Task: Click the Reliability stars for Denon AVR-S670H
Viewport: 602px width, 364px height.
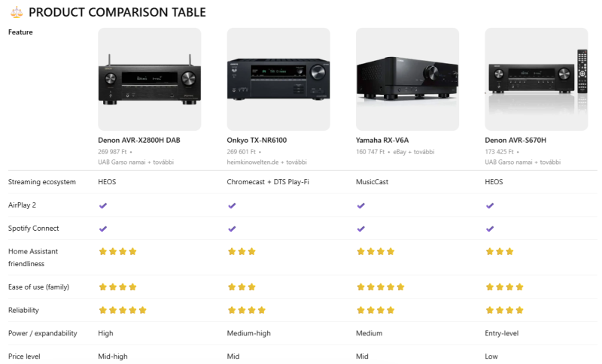Action: [504, 310]
